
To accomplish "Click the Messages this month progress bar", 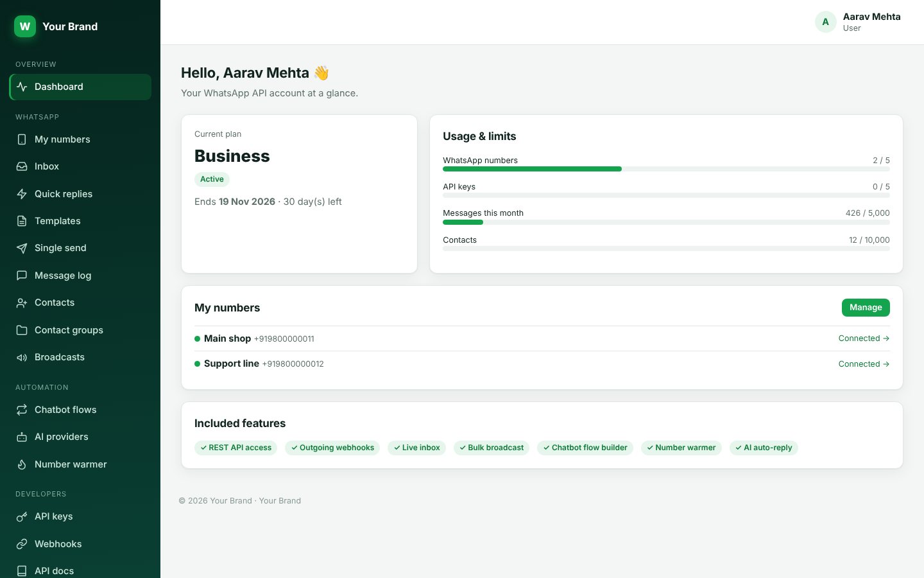I will tap(666, 222).
